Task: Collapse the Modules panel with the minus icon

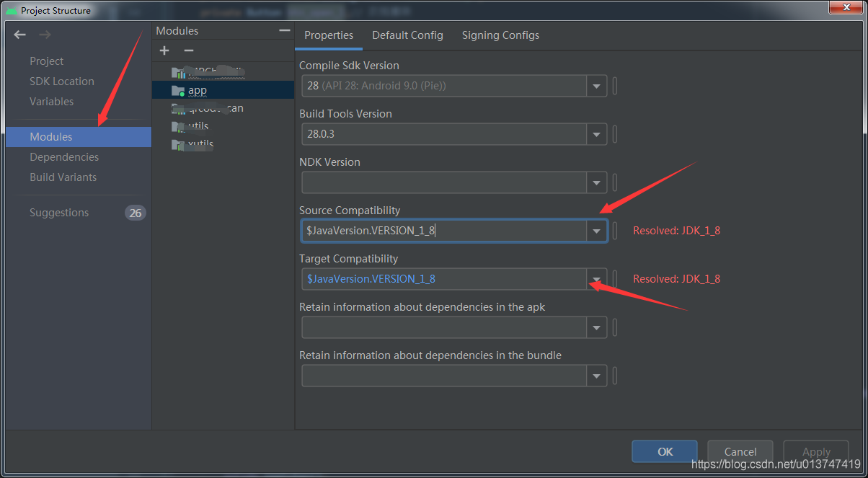Action: click(283, 30)
